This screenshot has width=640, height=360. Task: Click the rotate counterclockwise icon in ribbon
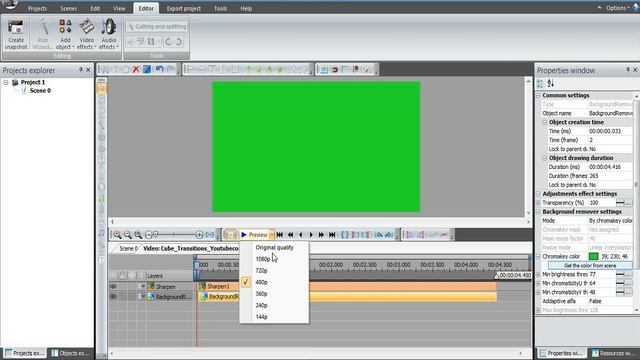click(168, 42)
